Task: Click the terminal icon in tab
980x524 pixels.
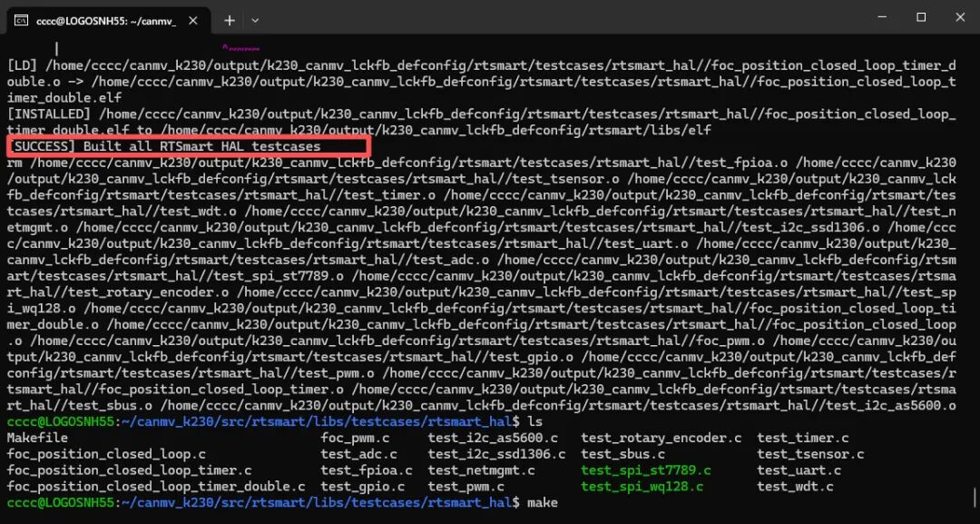Action: 21,21
